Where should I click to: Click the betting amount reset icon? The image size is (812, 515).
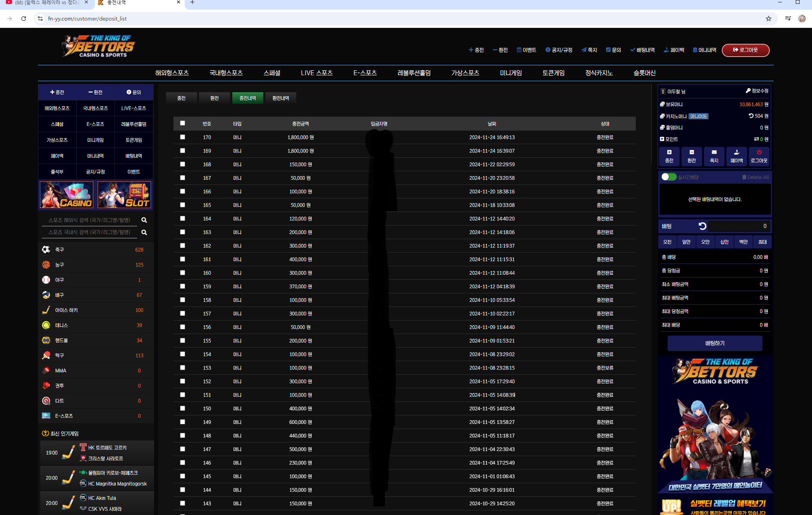coord(702,226)
